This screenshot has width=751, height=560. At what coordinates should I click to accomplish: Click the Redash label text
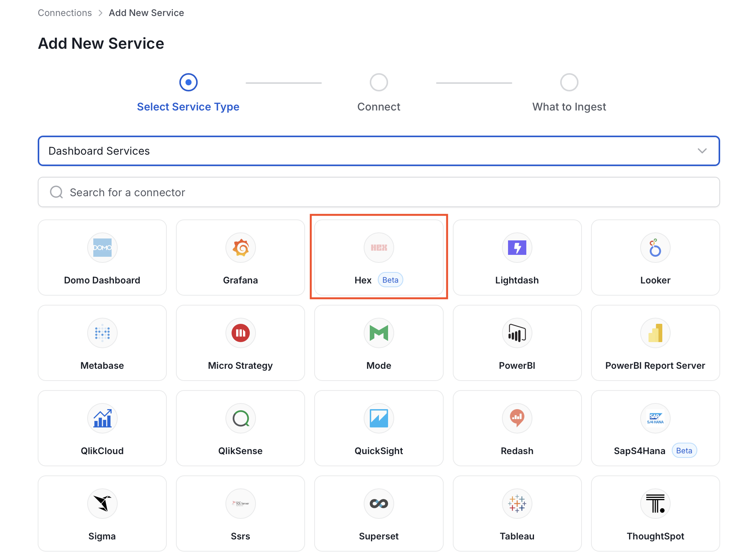tap(517, 451)
